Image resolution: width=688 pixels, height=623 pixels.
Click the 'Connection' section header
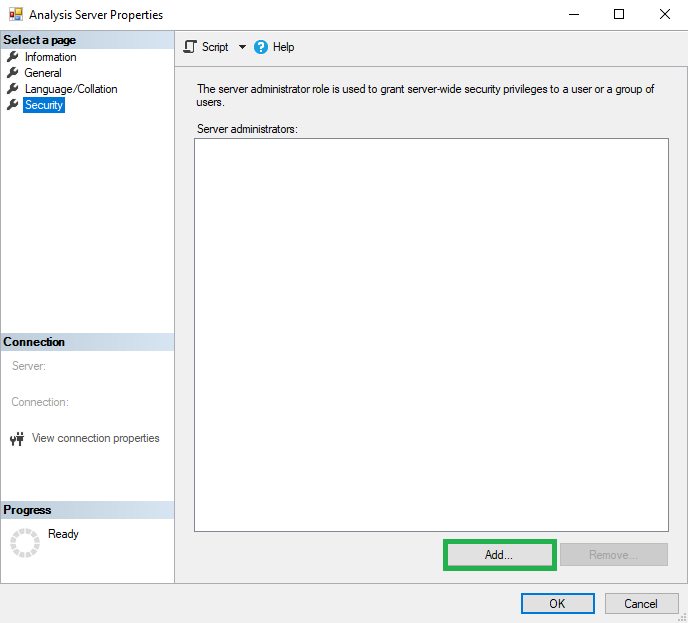click(34, 342)
